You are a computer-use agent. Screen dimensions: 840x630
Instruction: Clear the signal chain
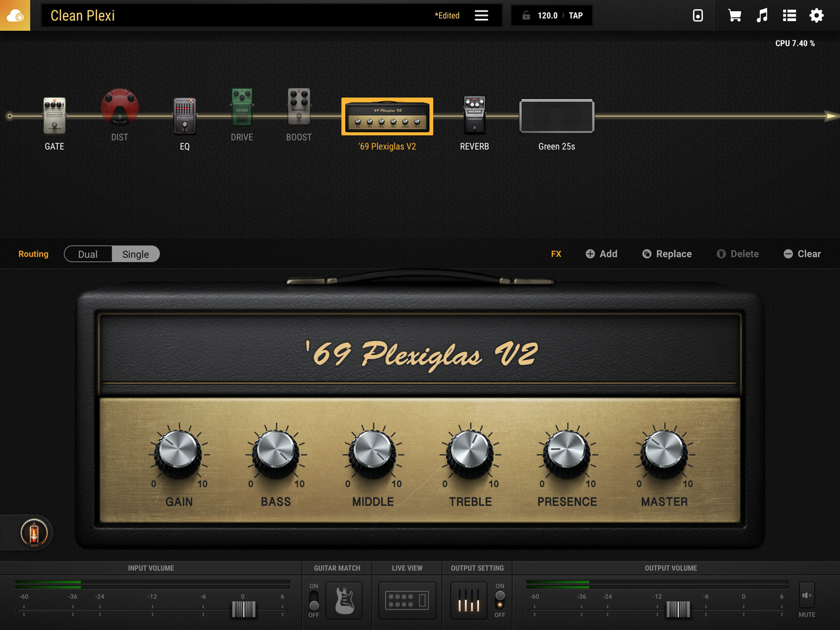point(802,254)
